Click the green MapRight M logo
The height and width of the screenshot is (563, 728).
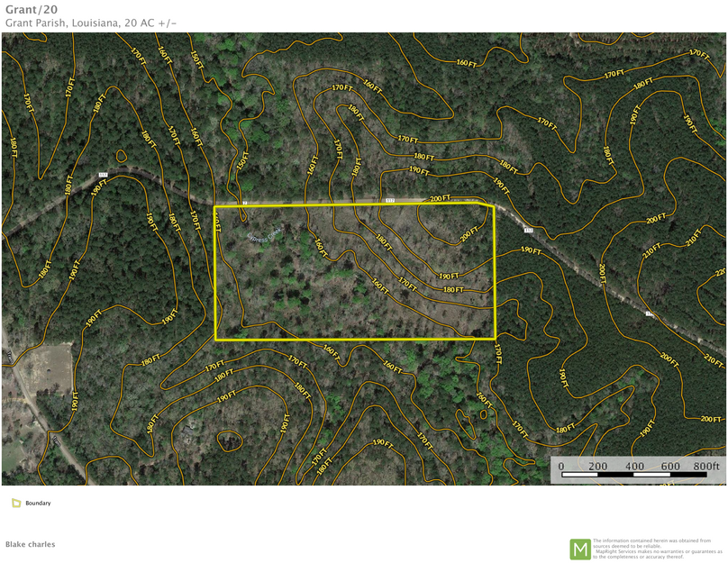coord(579,549)
